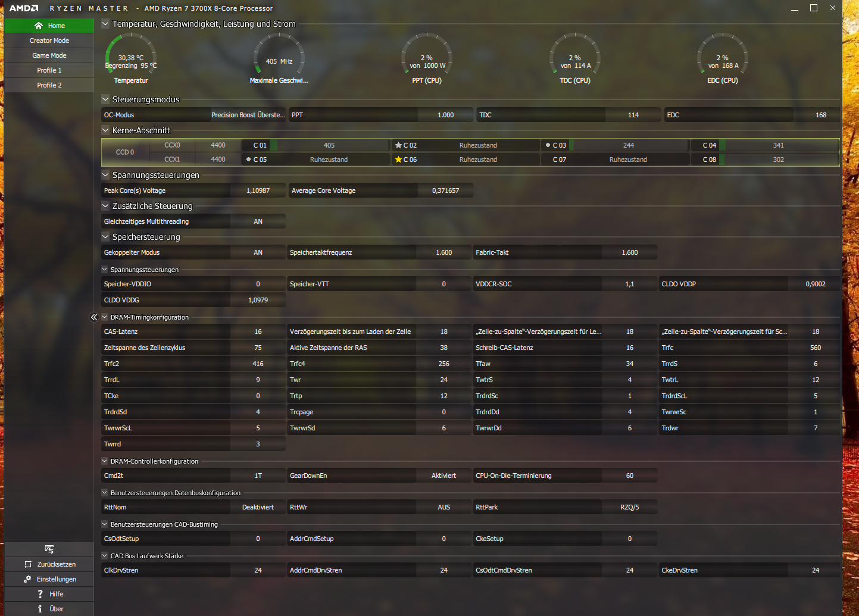The width and height of the screenshot is (859, 616).
Task: Click the VDDCR-SOC value 1,1
Action: [x=630, y=284]
